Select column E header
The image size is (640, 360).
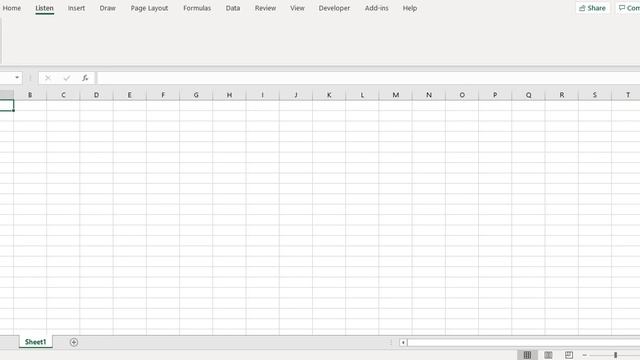[x=130, y=95]
